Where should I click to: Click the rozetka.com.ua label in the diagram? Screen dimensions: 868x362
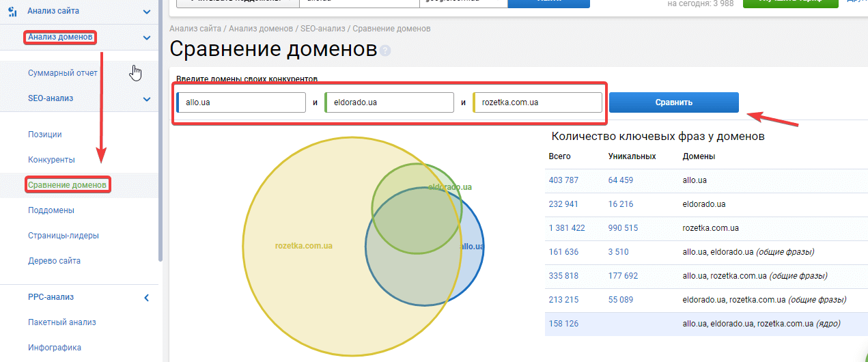[304, 246]
